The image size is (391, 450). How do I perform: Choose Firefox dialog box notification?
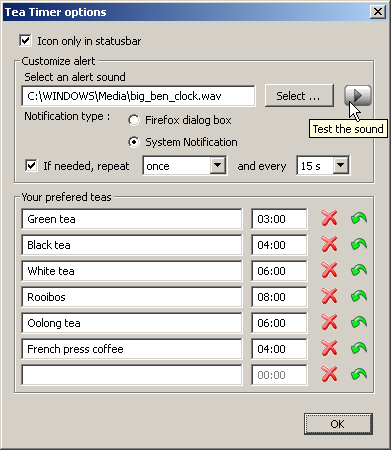pos(134,120)
